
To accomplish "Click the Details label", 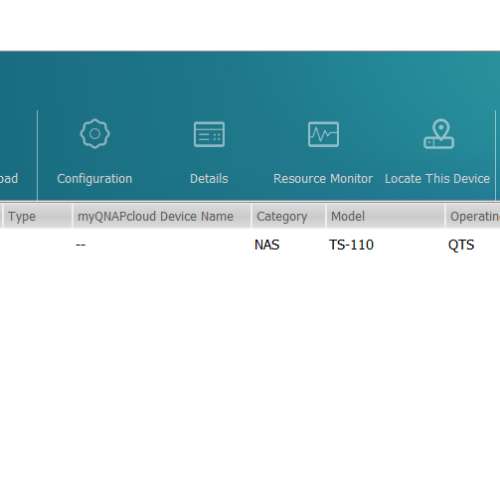I will coord(209,179).
